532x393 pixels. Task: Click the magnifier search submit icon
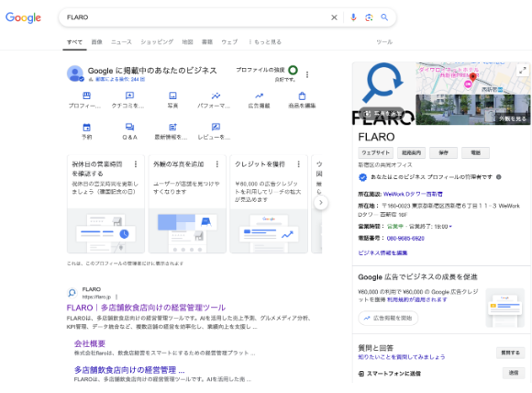[x=384, y=17]
